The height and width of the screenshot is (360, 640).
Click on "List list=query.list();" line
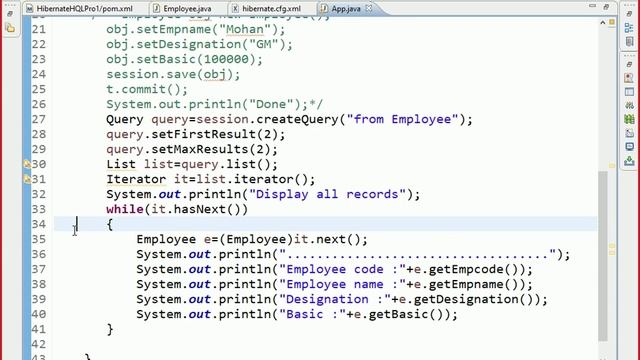(192, 164)
